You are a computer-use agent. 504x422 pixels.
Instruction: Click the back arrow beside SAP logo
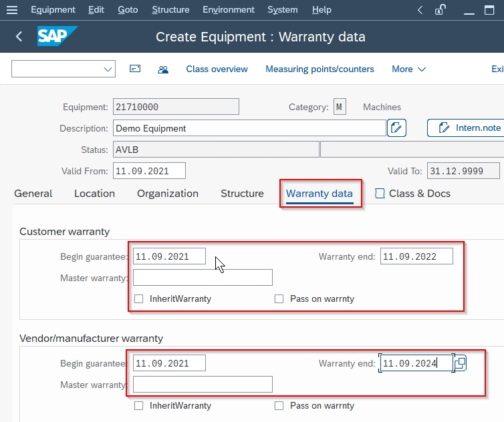19,36
